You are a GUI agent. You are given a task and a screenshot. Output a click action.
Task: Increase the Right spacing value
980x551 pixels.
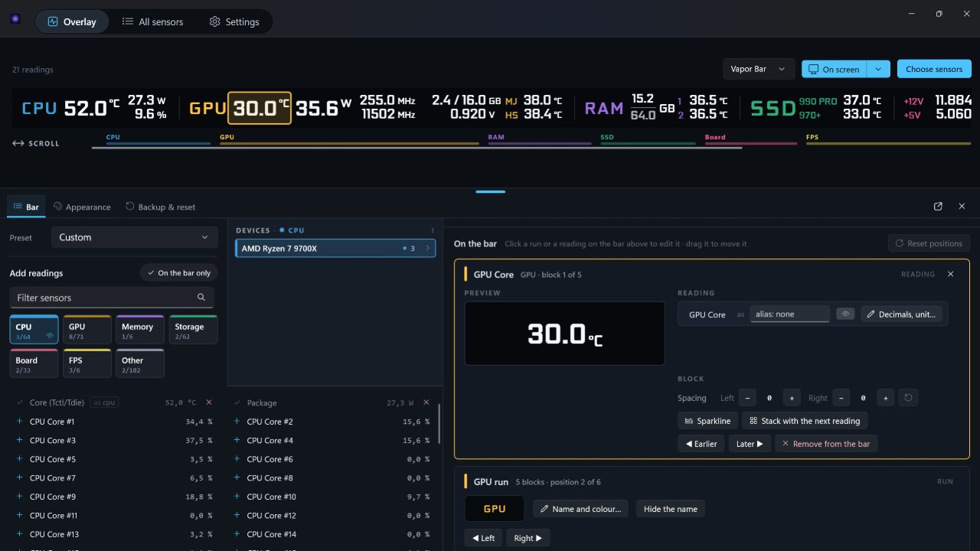pos(886,398)
